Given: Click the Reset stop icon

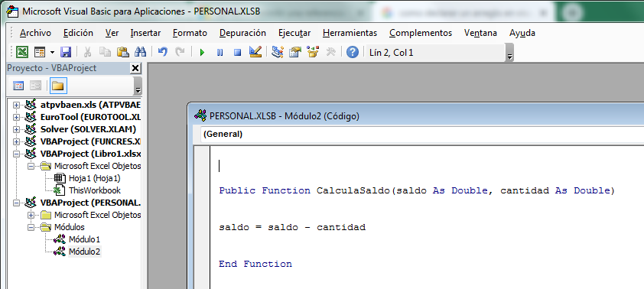Looking at the screenshot, I should point(237,53).
